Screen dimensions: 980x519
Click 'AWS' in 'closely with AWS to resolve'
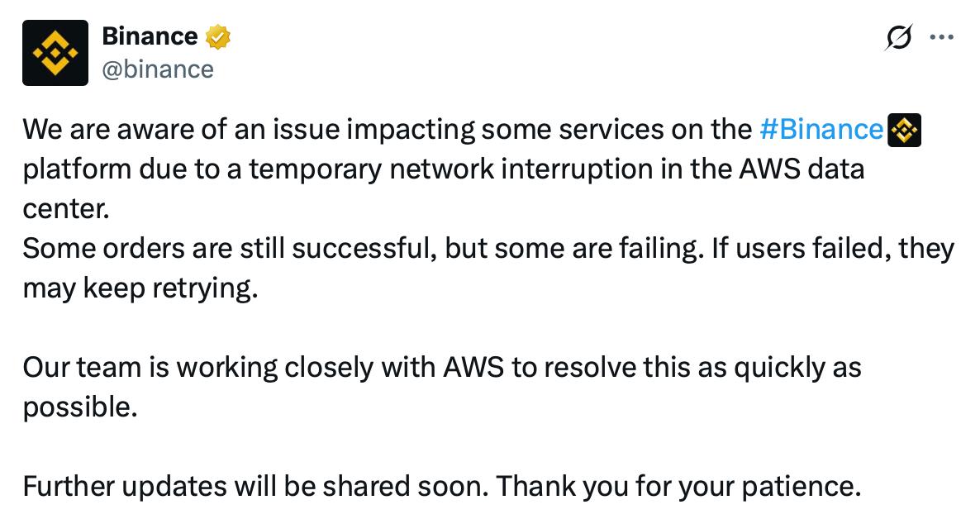473,368
